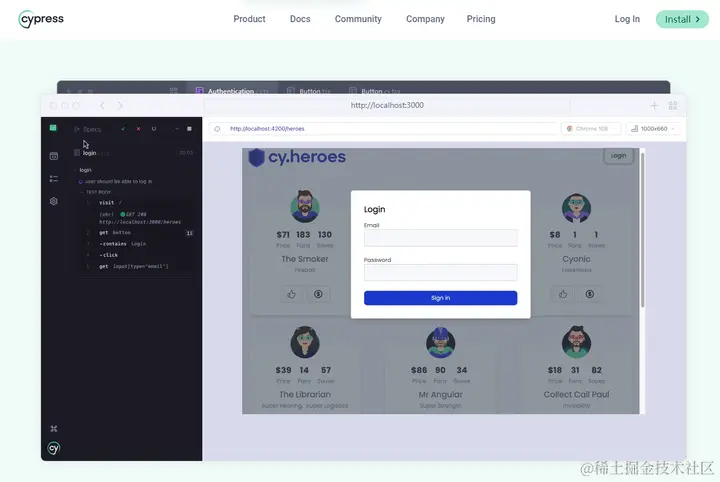
Task: Click the round cy logo at sidebar bottom
Action: (54, 448)
